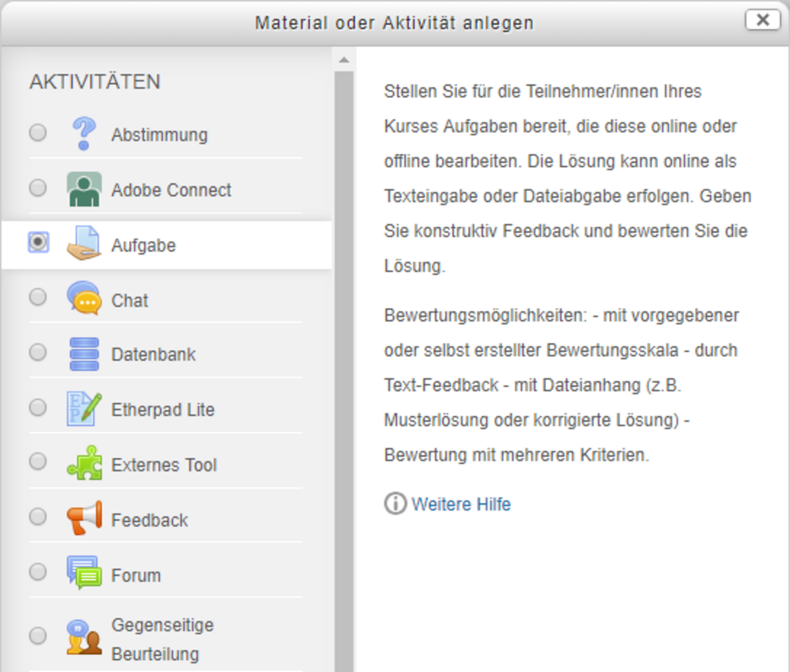Viewport: 790px width, 672px height.
Task: Click the info icon beside Weitere Hilfe
Action: tap(395, 504)
